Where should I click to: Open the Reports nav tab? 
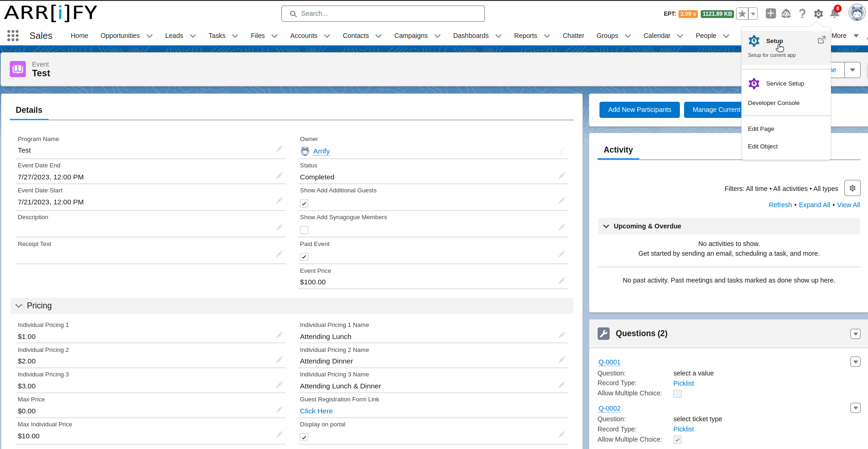[526, 36]
